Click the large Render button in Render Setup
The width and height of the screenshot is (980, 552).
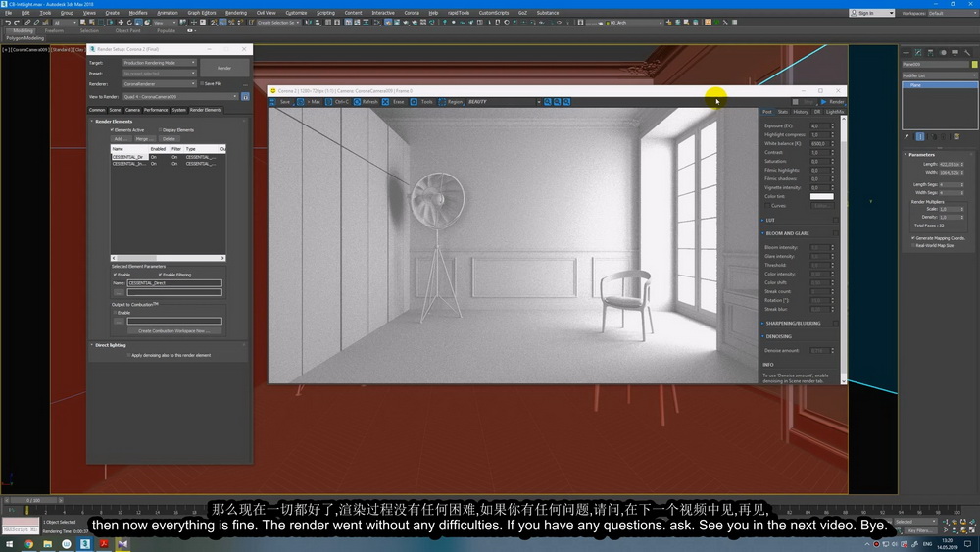(224, 68)
